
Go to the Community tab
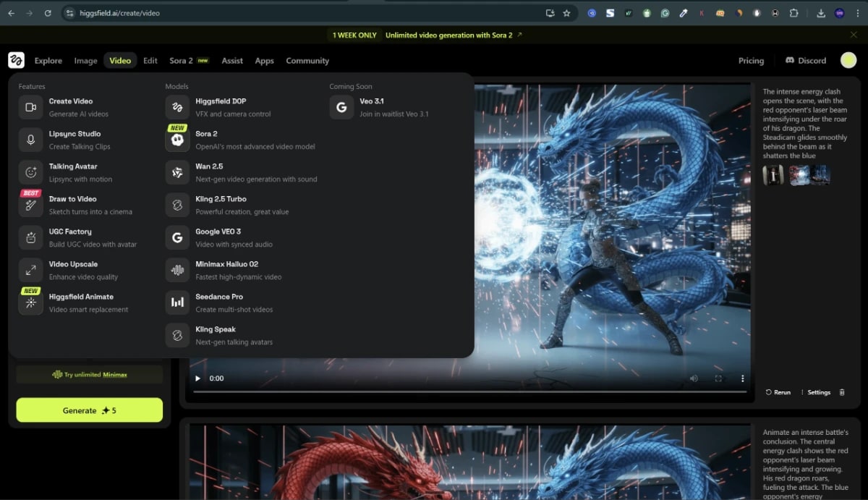(x=307, y=61)
